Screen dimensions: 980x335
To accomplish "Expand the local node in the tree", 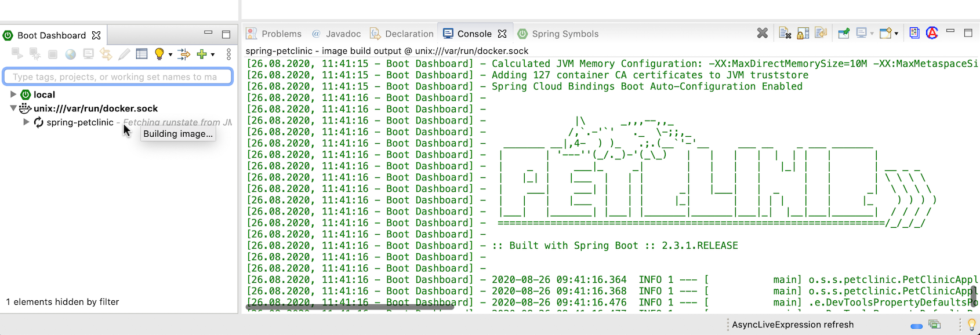I will 13,94.
